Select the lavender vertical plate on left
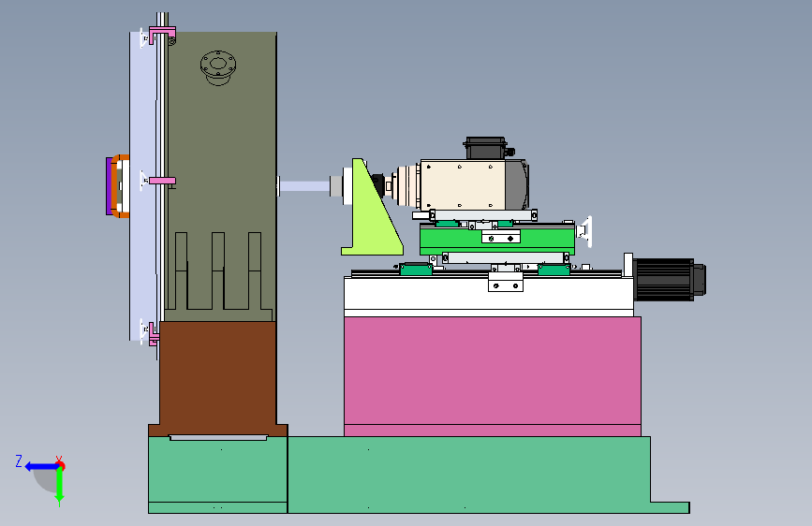The image size is (812, 526). tap(142, 186)
